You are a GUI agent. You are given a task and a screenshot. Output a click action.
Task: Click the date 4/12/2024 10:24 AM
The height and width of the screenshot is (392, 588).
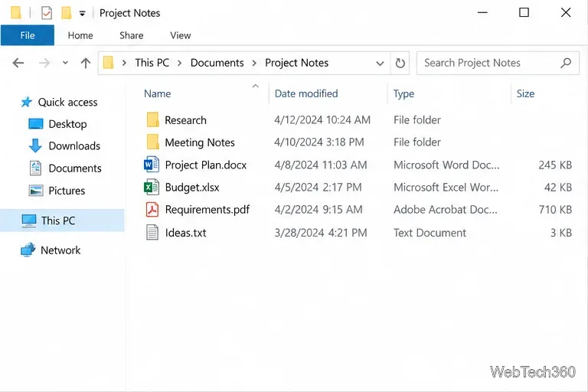[x=322, y=119]
